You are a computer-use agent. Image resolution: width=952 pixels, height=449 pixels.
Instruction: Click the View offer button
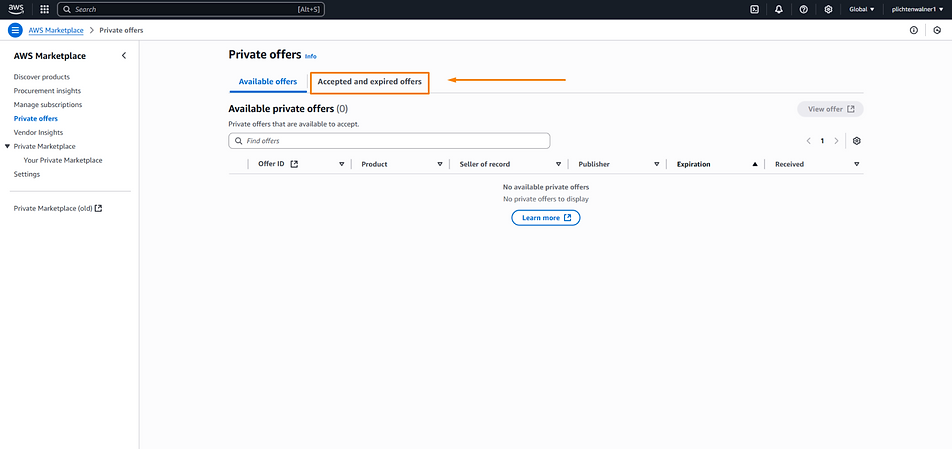coord(830,109)
